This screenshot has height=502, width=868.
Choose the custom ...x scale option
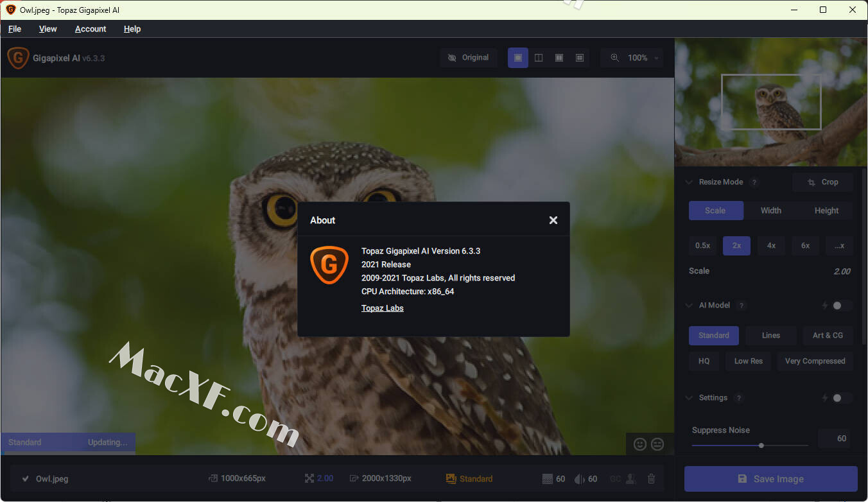[839, 246]
